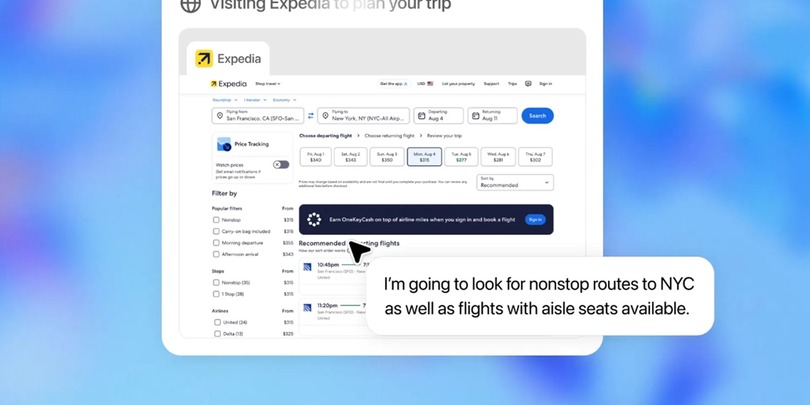Click the swap origin and destination arrows
This screenshot has width=810, height=405.
(x=310, y=116)
